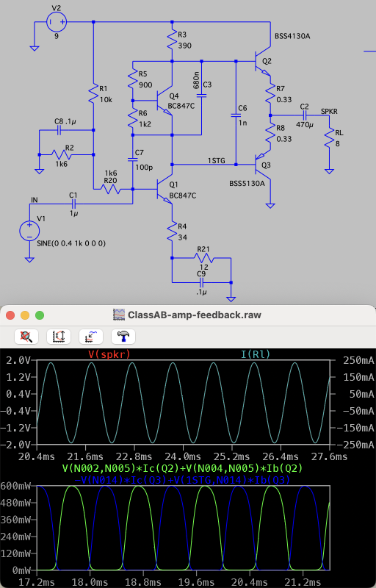Select the R3 resistor symbol

pos(172,40)
